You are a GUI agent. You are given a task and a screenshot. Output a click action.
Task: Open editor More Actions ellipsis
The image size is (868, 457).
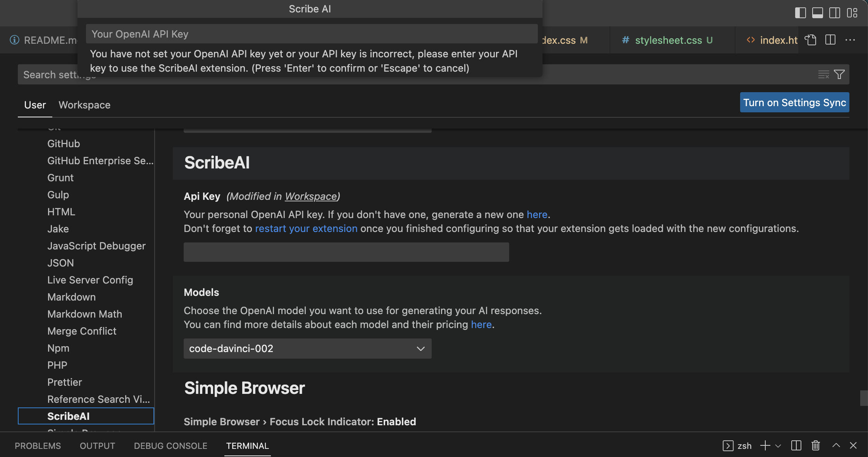(x=850, y=40)
